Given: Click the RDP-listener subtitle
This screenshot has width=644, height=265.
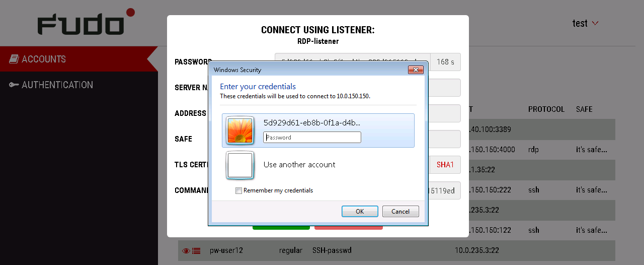Looking at the screenshot, I should [318, 41].
